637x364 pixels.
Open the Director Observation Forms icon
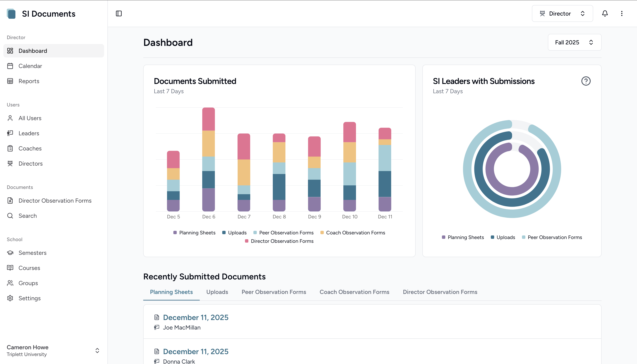tap(11, 201)
